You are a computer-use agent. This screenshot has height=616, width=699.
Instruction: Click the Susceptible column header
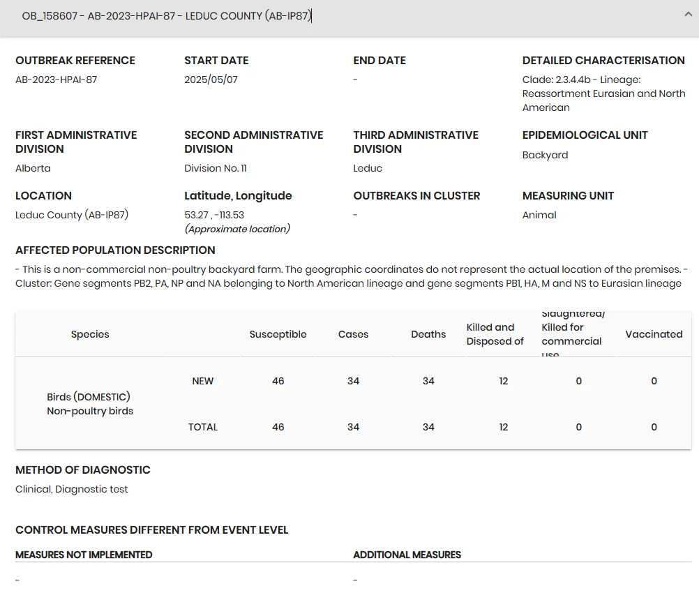278,334
